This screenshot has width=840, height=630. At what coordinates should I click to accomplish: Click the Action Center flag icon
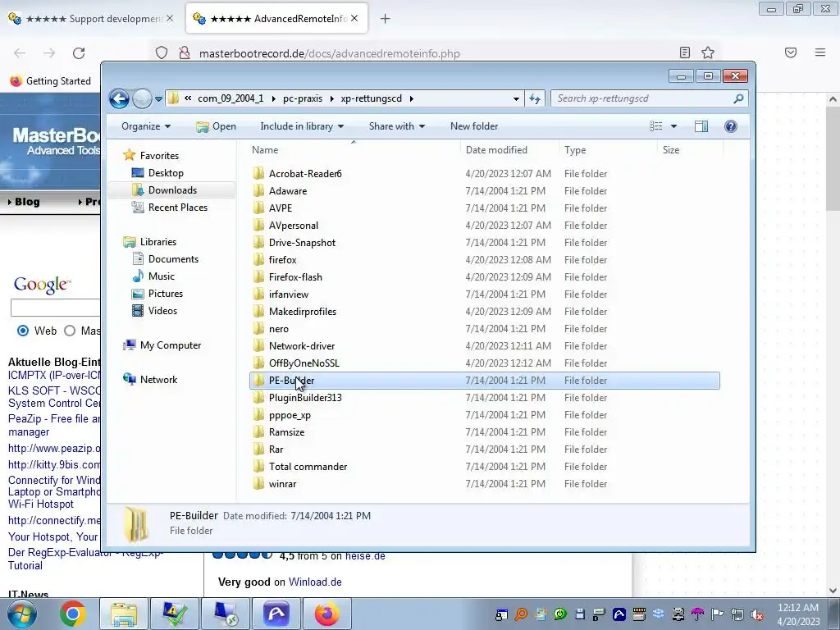[717, 614]
